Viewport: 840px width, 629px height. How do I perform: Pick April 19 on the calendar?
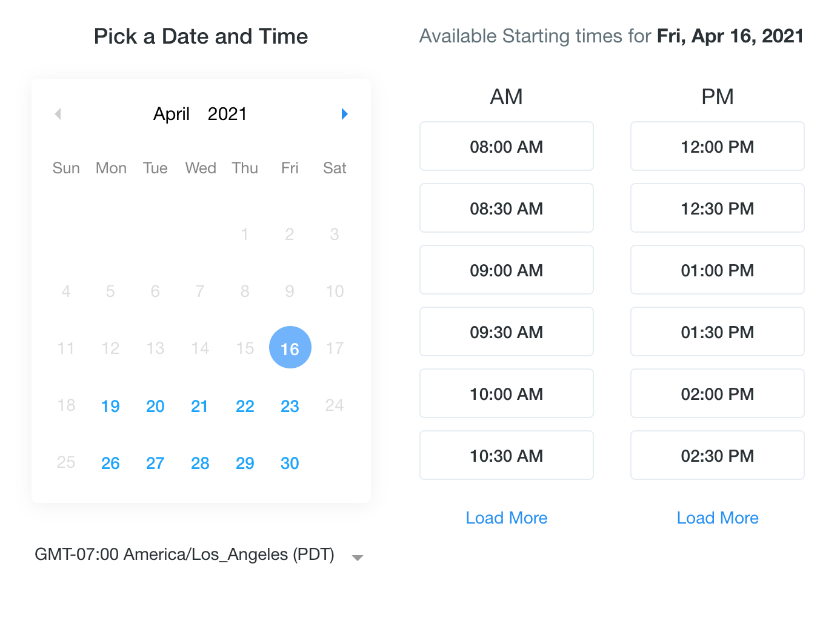(110, 406)
